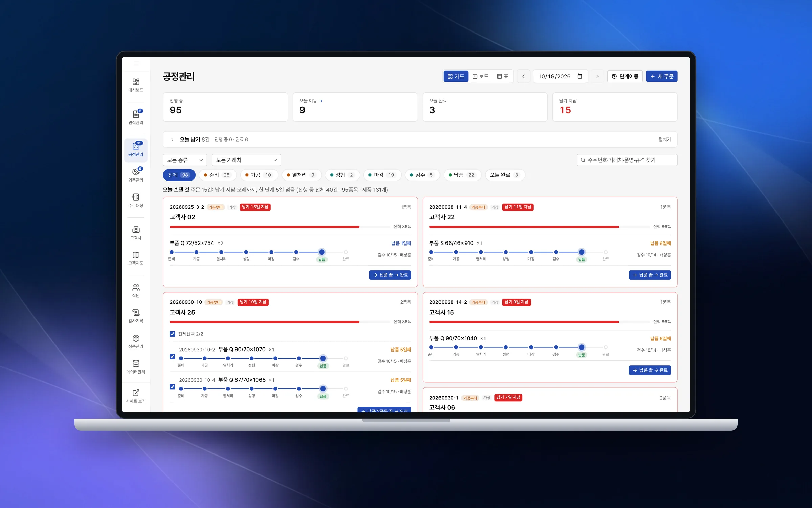Image resolution: width=812 pixels, height=508 pixels.
Task: Open 고객지도 map icon
Action: point(136,255)
